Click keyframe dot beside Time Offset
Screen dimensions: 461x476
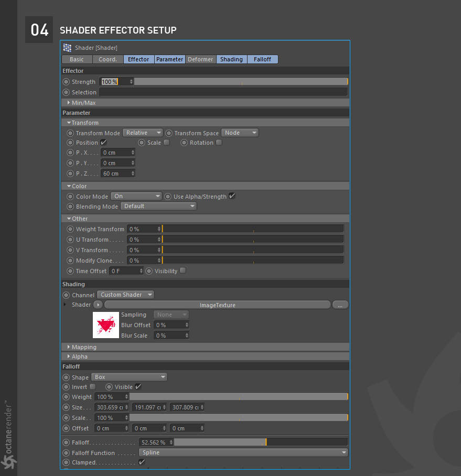(70, 271)
